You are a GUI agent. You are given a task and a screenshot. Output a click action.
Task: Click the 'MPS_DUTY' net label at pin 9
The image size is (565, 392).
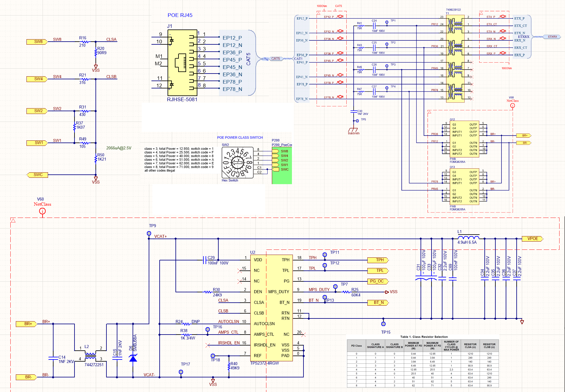tap(319, 290)
